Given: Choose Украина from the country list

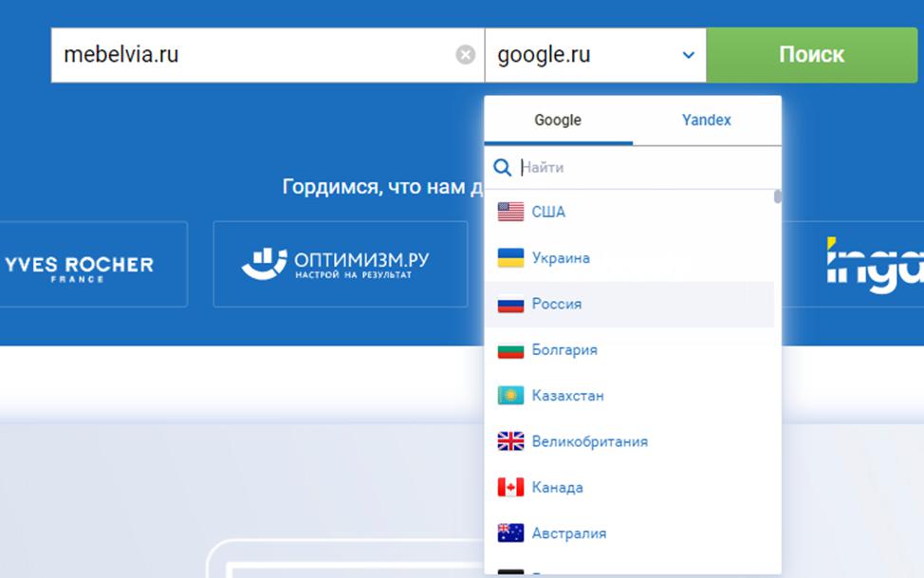Looking at the screenshot, I should click(629, 258).
